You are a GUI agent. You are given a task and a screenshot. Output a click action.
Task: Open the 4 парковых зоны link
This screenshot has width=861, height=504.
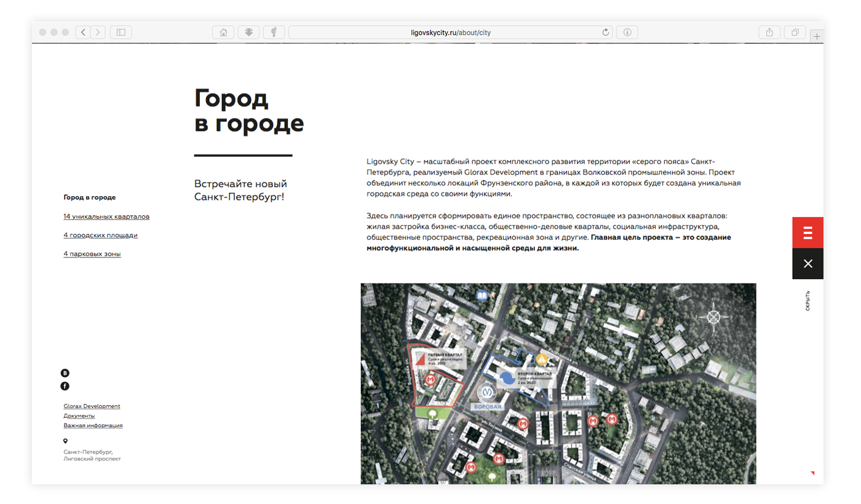tap(92, 254)
